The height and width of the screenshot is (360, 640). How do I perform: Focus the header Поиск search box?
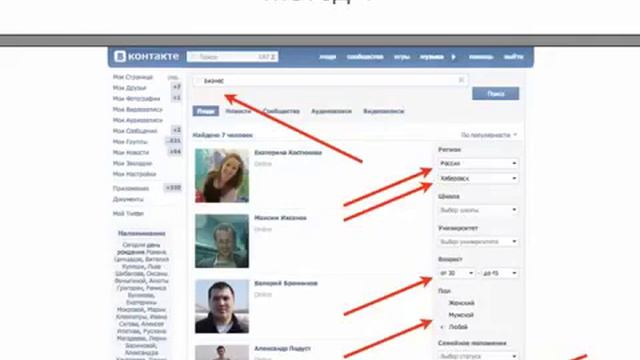click(x=232, y=57)
